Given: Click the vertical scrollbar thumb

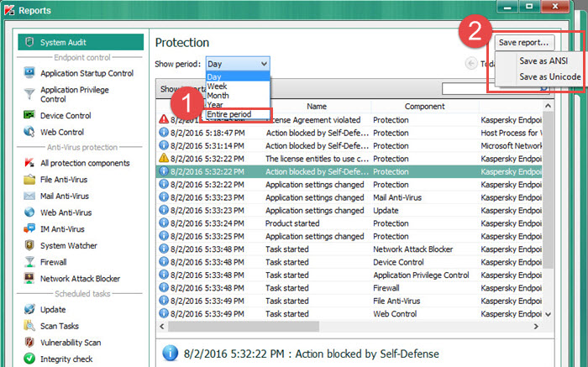Looking at the screenshot, I should click(548, 191).
